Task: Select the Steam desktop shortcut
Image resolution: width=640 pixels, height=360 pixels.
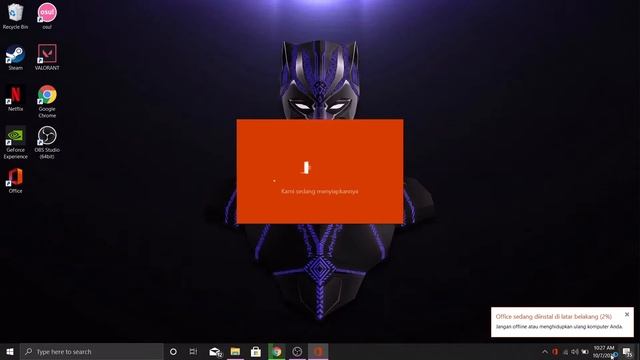Action: 15,58
